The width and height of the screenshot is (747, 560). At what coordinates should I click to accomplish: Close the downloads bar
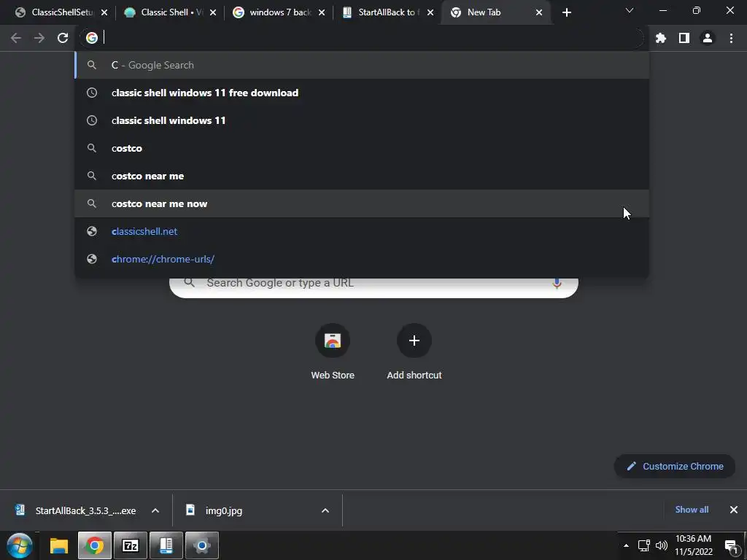point(734,510)
